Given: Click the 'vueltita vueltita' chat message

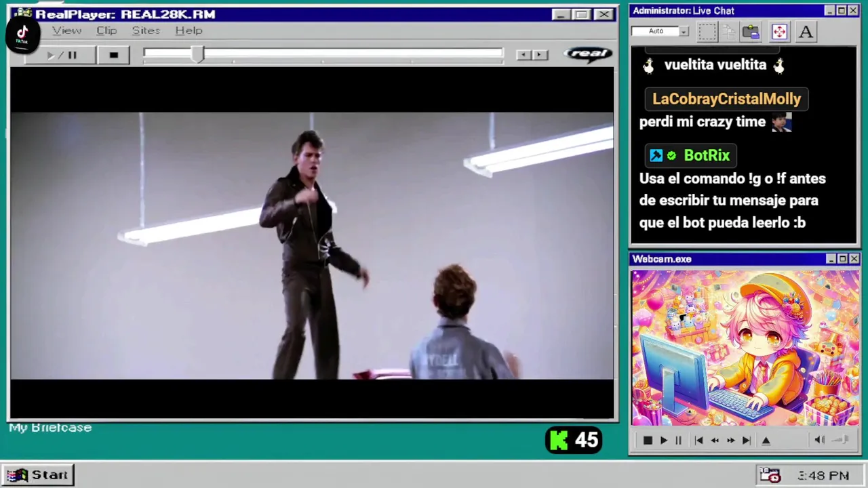Looking at the screenshot, I should pos(715,65).
